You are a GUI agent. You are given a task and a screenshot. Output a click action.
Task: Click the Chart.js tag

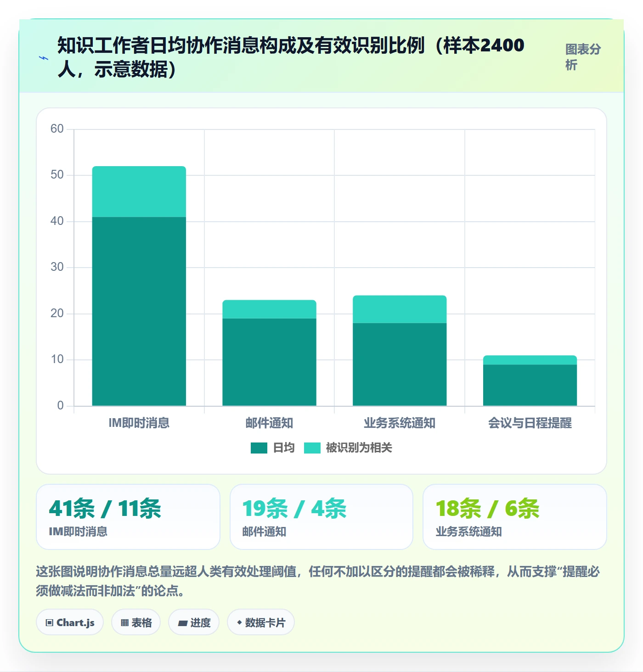click(x=70, y=622)
